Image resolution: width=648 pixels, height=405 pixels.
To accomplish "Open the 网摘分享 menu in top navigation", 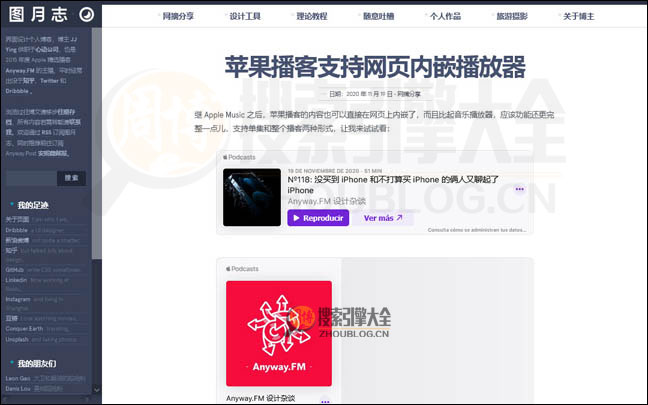I will click(x=178, y=16).
